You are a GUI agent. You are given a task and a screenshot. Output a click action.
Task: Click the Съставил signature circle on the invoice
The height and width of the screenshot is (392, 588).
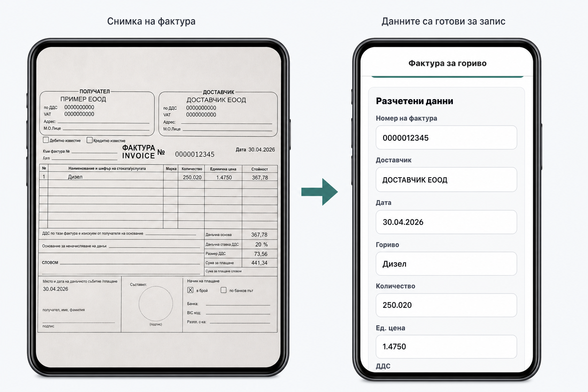pyautogui.click(x=156, y=304)
